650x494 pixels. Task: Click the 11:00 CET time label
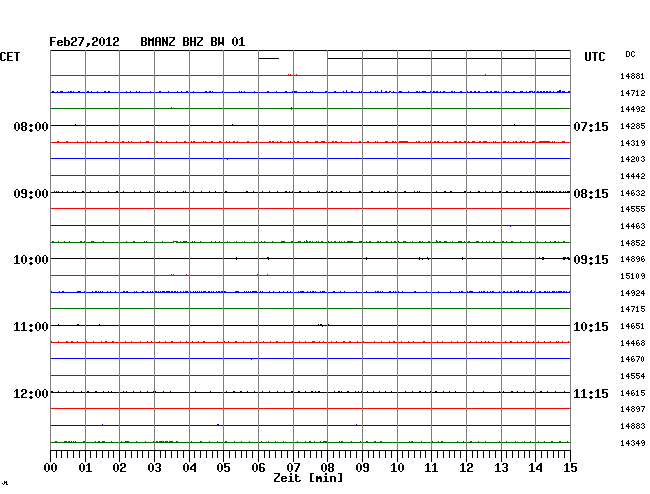coord(31,327)
